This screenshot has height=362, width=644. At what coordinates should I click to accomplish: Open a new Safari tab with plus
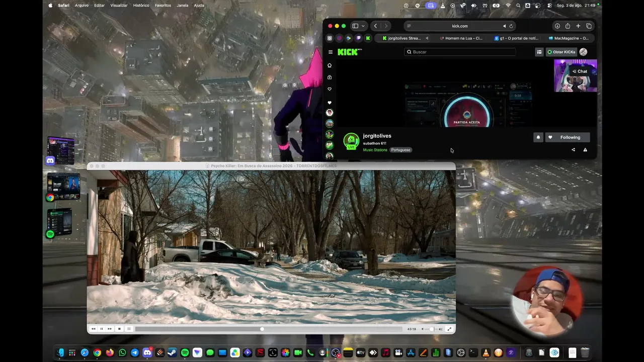pos(578,26)
